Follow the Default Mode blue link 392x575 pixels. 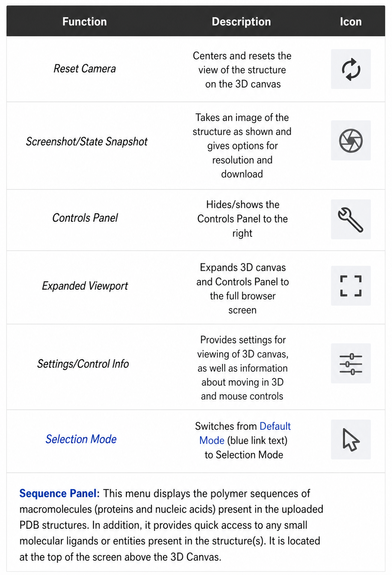244,433
